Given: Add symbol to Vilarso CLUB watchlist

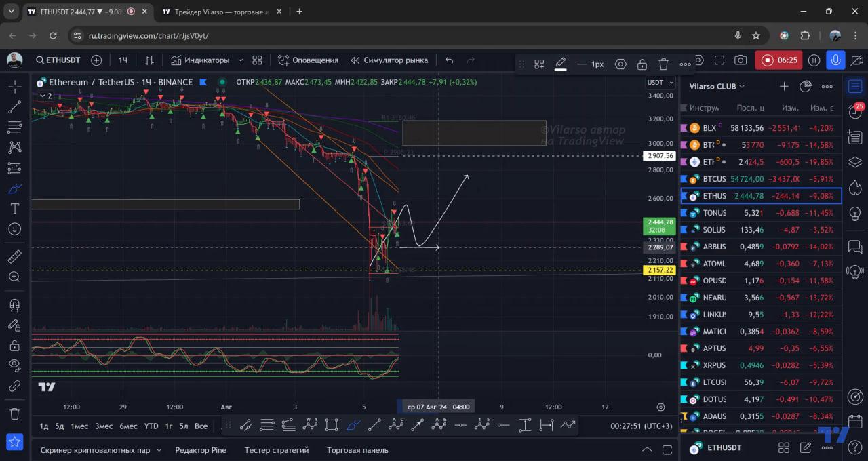Looking at the screenshot, I should [x=784, y=86].
